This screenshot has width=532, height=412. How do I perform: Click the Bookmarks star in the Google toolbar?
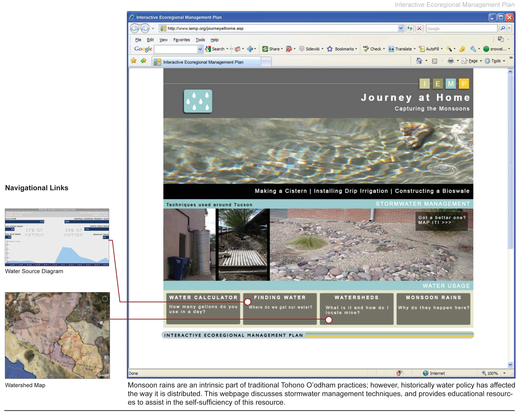click(330, 49)
